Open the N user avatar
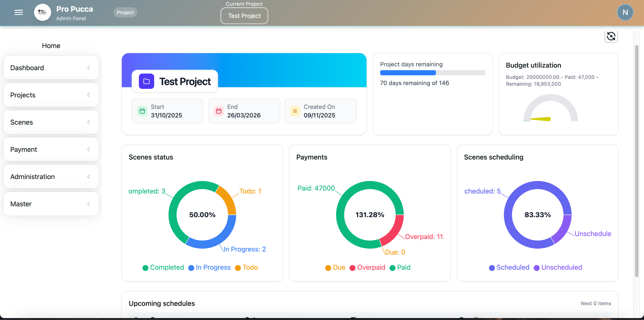The image size is (644, 320). click(625, 13)
